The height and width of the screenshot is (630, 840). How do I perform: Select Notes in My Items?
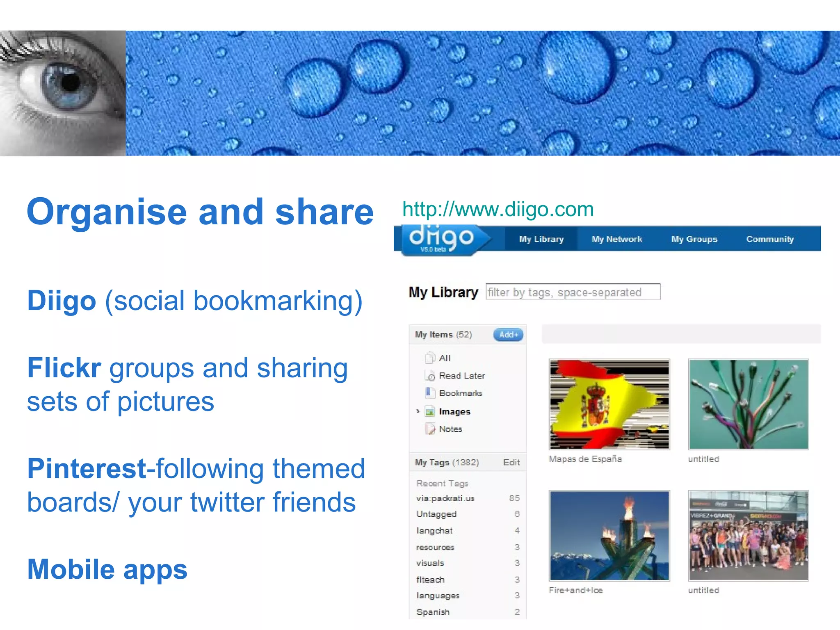tap(450, 429)
